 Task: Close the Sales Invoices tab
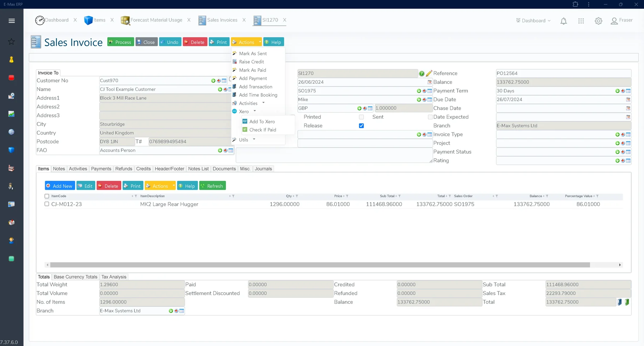pyautogui.click(x=244, y=20)
